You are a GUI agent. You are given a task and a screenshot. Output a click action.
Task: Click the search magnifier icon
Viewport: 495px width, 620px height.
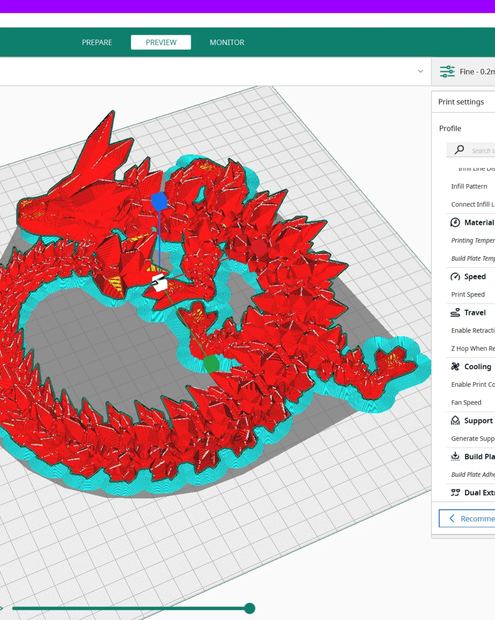pos(459,149)
